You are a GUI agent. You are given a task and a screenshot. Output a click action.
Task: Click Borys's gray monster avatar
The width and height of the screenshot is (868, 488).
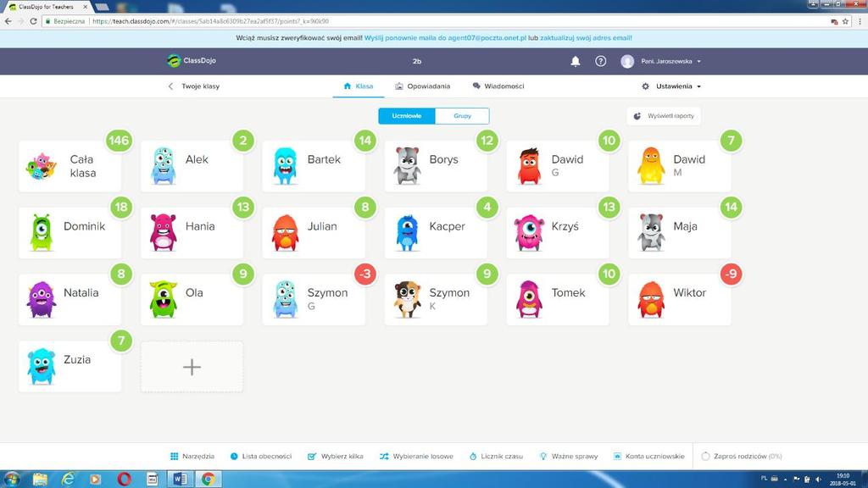407,165
